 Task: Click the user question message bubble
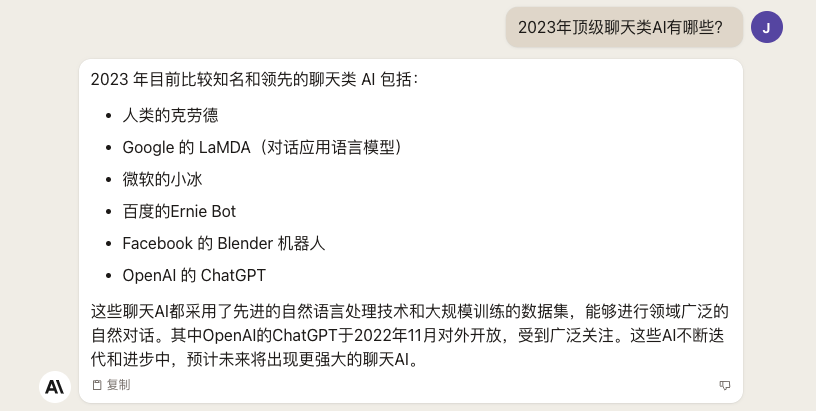point(624,27)
